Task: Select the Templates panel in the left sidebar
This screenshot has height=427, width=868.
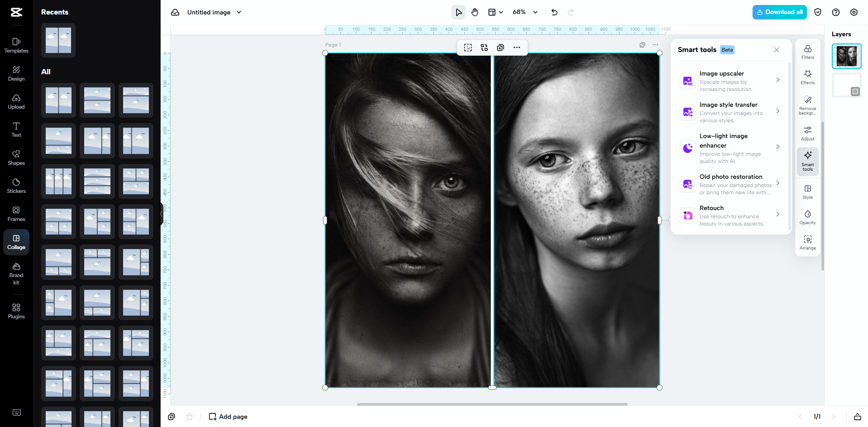Action: pyautogui.click(x=16, y=45)
